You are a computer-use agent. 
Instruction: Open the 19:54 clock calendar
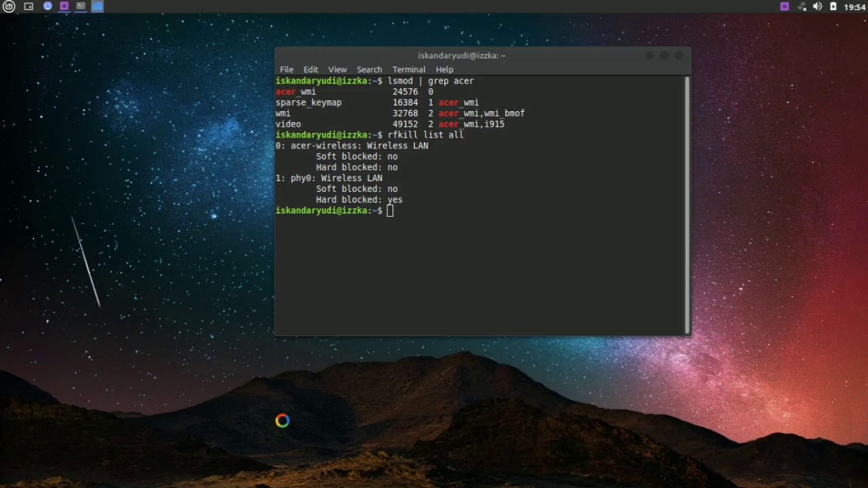coord(855,7)
